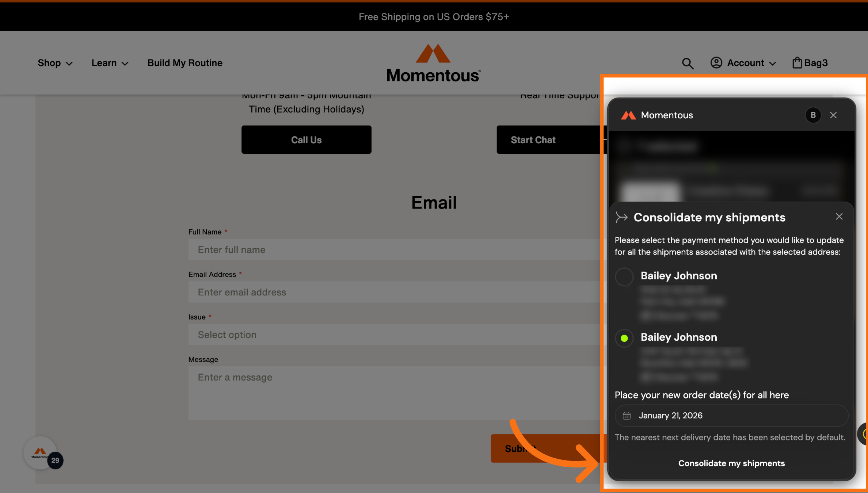The height and width of the screenshot is (493, 868).
Task: Click the Momentous logo in chat header
Action: 628,115
